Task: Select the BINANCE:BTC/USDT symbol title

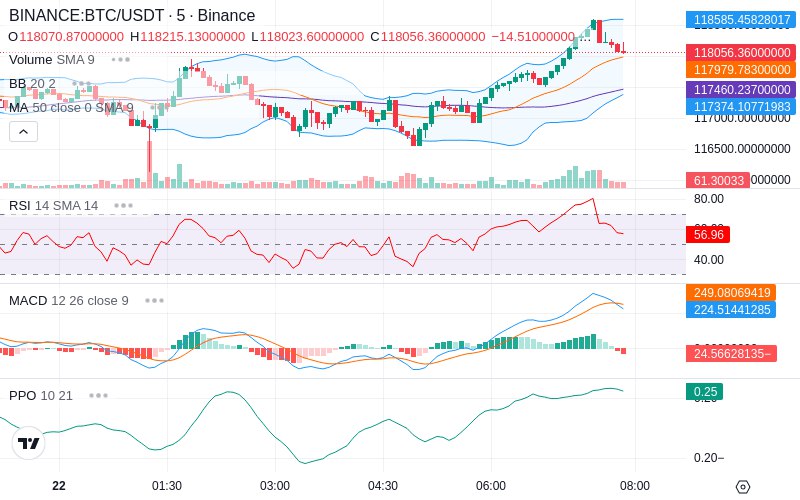Action: pos(132,15)
